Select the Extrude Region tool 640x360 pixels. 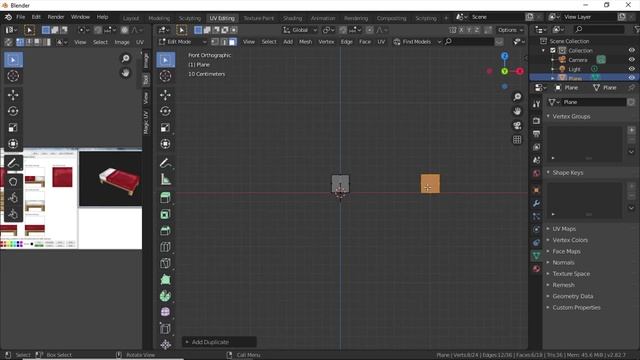[165, 198]
